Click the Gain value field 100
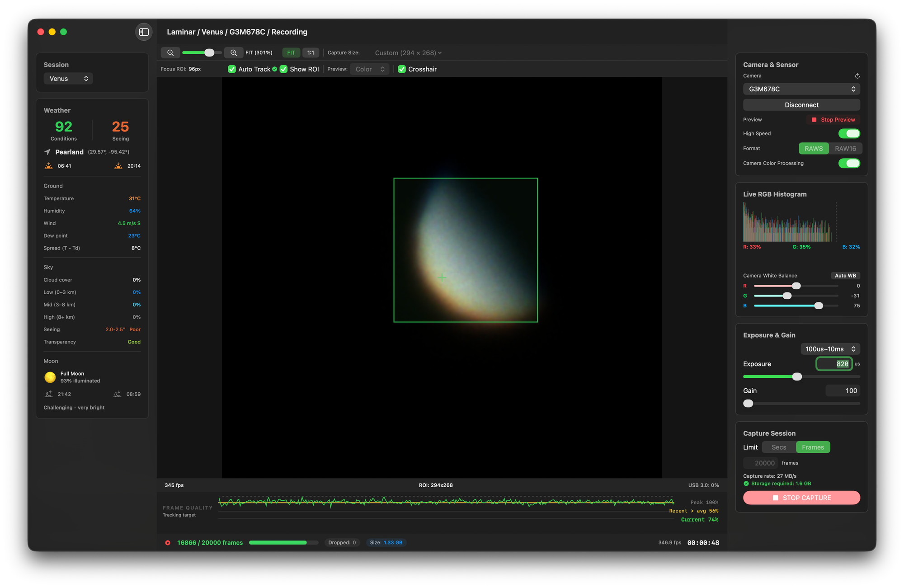904x588 pixels. [843, 391]
